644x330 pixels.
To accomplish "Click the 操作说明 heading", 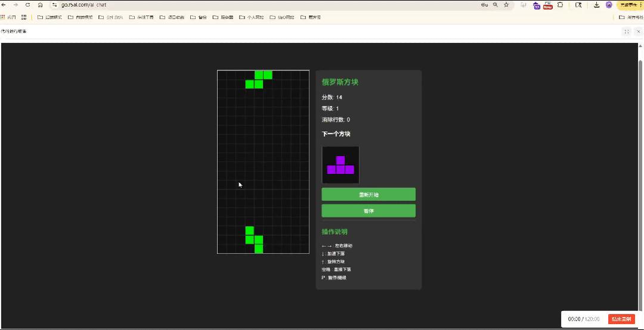I will point(335,232).
